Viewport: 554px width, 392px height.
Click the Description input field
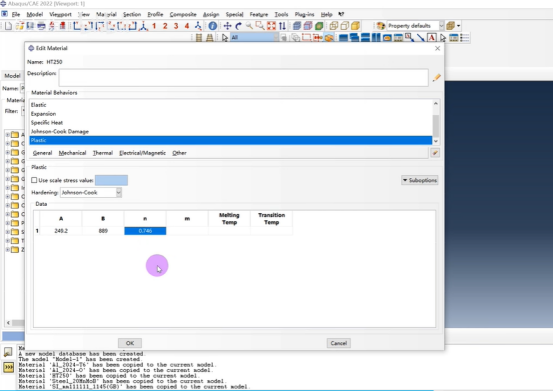click(x=243, y=77)
